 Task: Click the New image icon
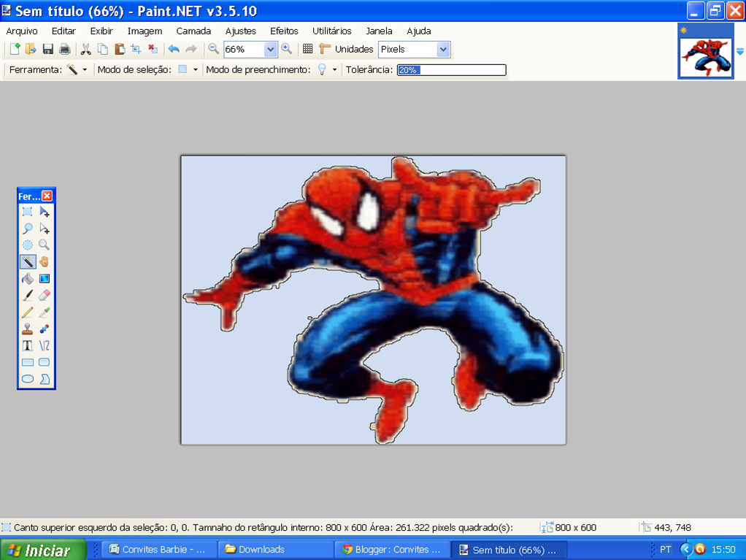(x=15, y=49)
